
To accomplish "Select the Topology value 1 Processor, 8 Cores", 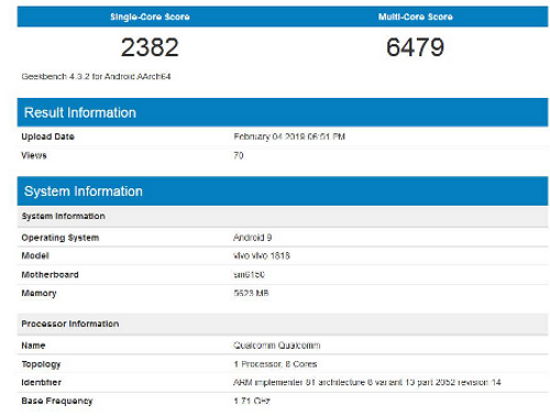I will (275, 364).
